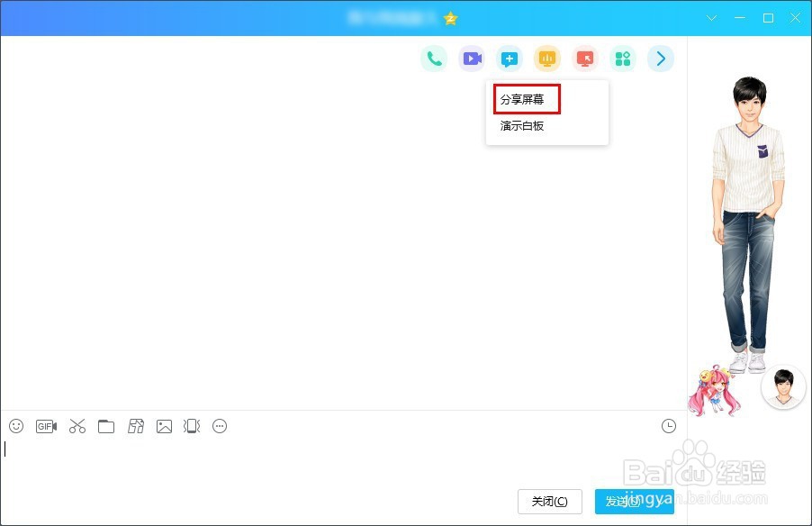
Task: Open the orange screen demonstration icon
Action: point(546,58)
